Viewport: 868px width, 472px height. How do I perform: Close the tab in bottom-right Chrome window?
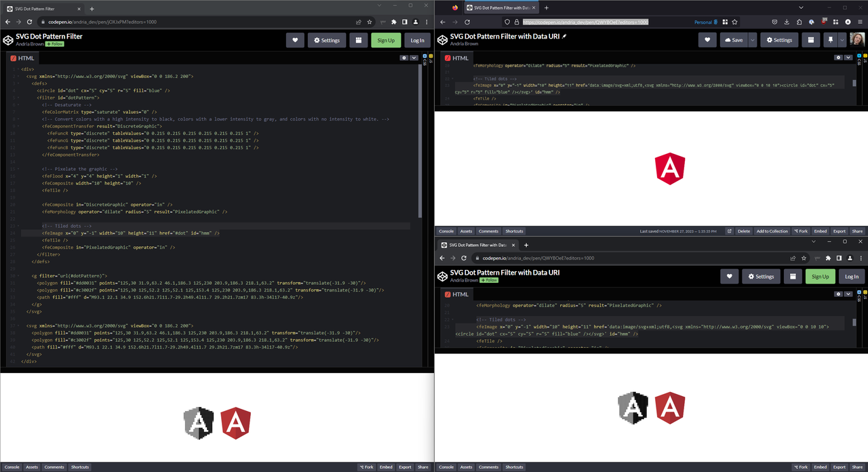pos(515,245)
